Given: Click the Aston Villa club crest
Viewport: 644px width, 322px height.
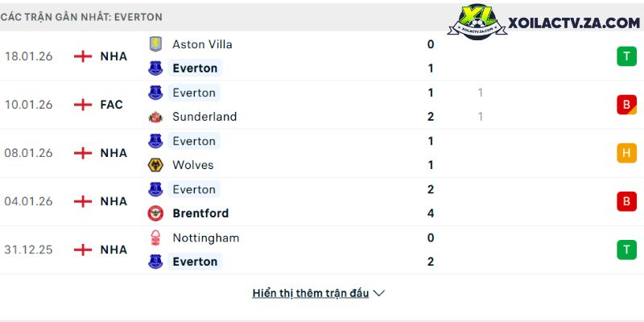Looking at the screenshot, I should click(155, 44).
